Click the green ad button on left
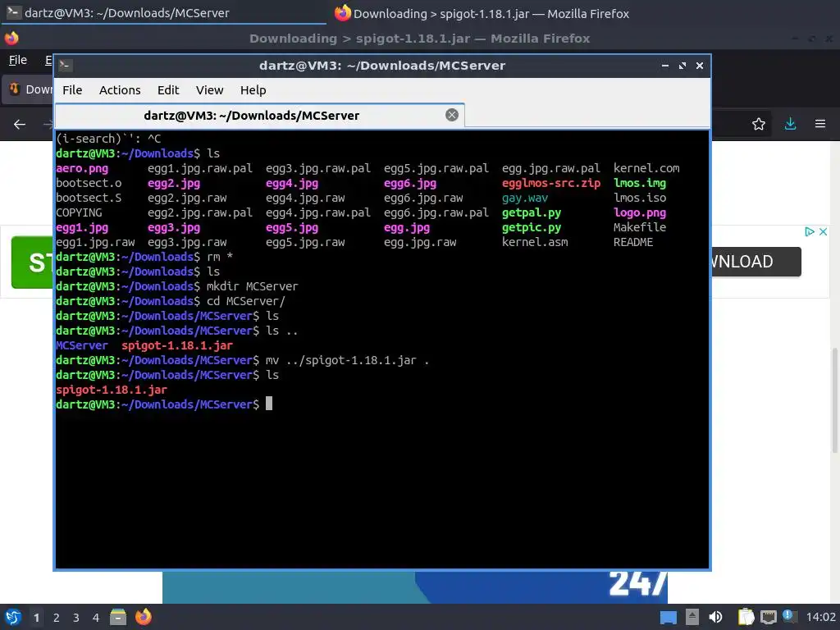This screenshot has height=630, width=840. coord(32,262)
